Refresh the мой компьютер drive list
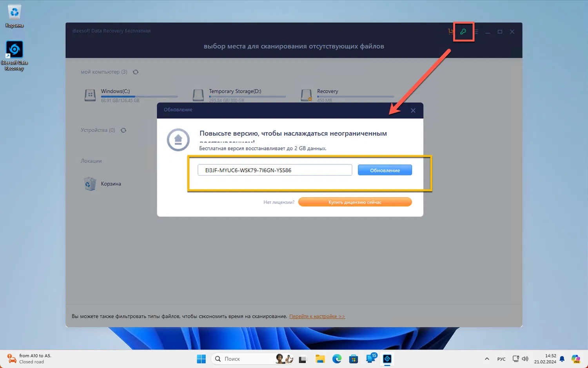Viewport: 588px width, 368px height. [x=136, y=72]
